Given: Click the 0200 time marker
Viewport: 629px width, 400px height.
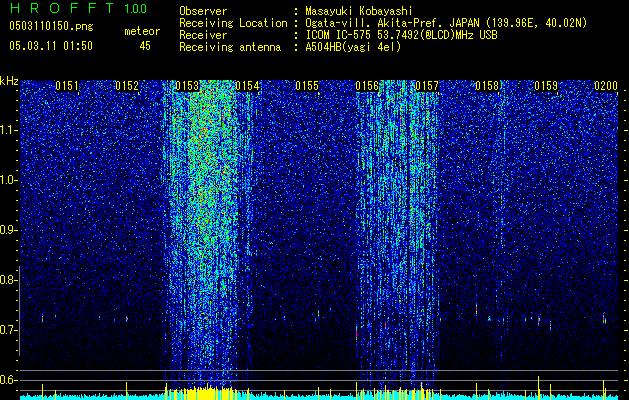Looking at the screenshot, I should click(x=606, y=86).
